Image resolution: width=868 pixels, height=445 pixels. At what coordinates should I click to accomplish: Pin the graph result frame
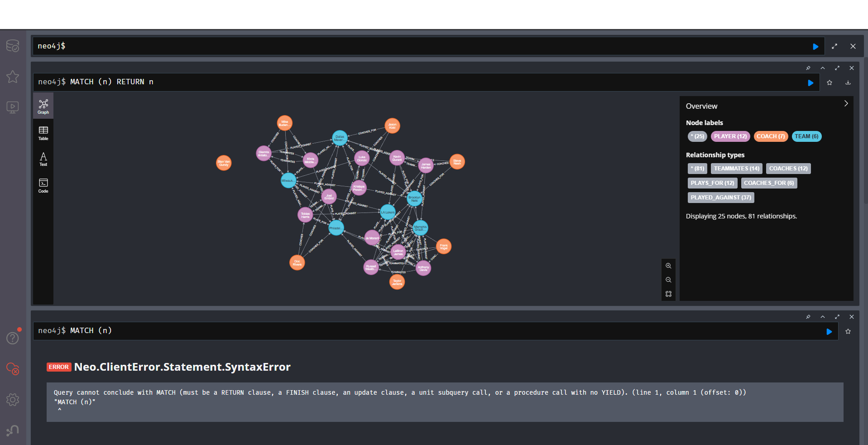click(808, 68)
